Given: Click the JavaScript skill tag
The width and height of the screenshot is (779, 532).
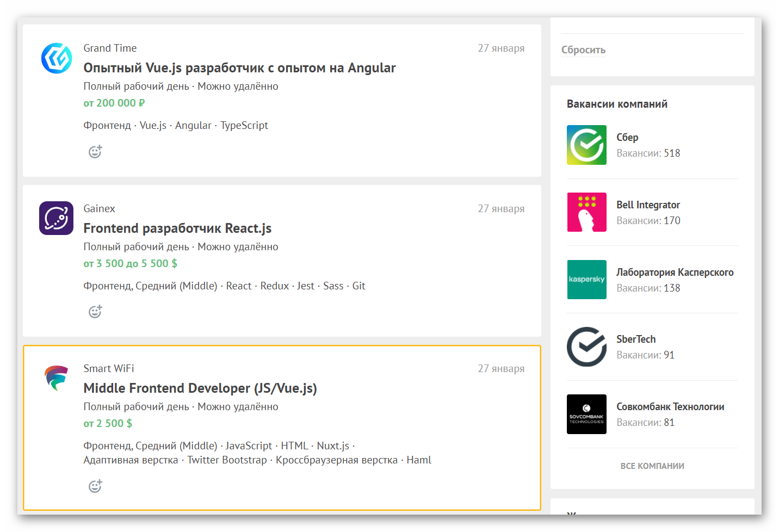Looking at the screenshot, I should tap(249, 446).
